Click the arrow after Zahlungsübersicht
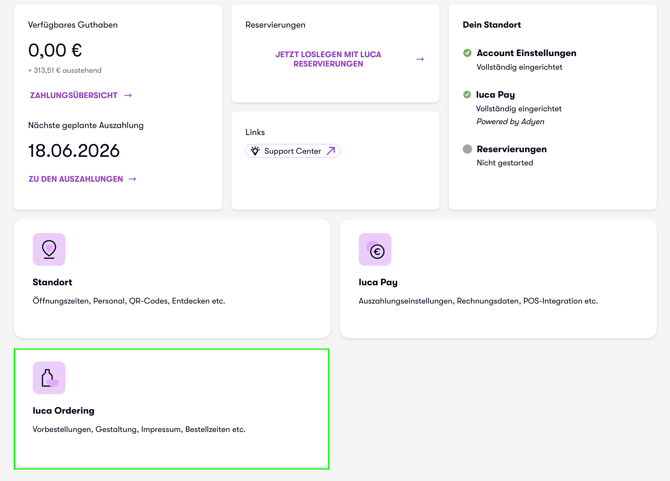 click(128, 95)
